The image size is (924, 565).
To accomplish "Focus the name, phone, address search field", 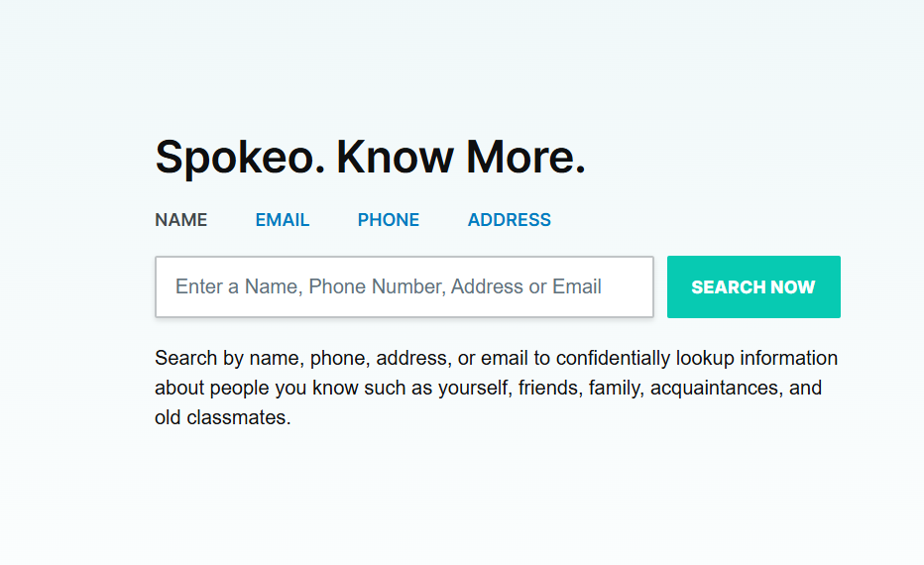I will point(404,287).
